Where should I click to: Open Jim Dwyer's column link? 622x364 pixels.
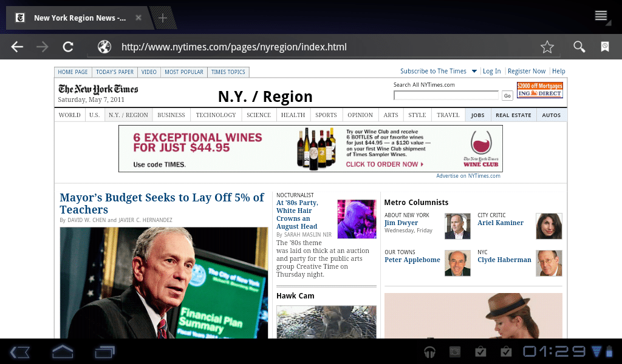(401, 223)
